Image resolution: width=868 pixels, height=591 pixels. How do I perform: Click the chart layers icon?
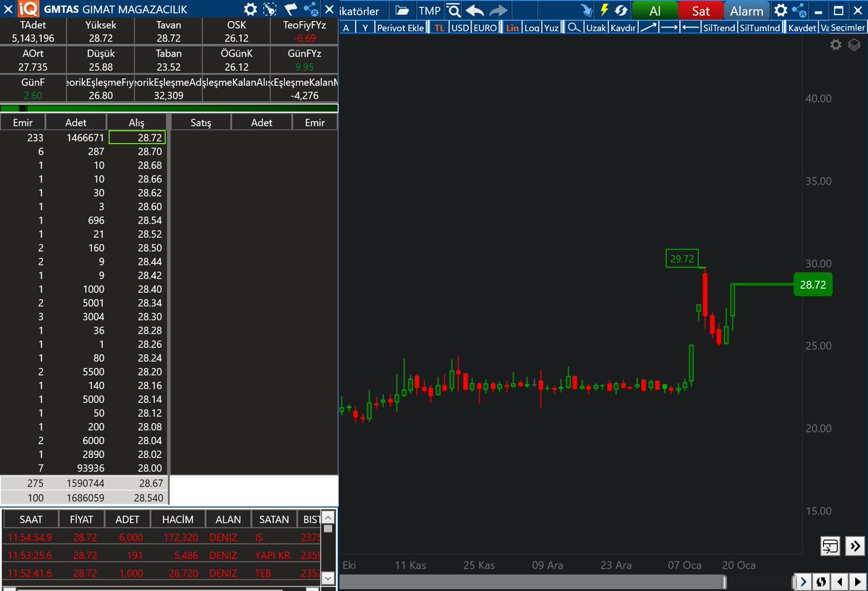click(854, 45)
